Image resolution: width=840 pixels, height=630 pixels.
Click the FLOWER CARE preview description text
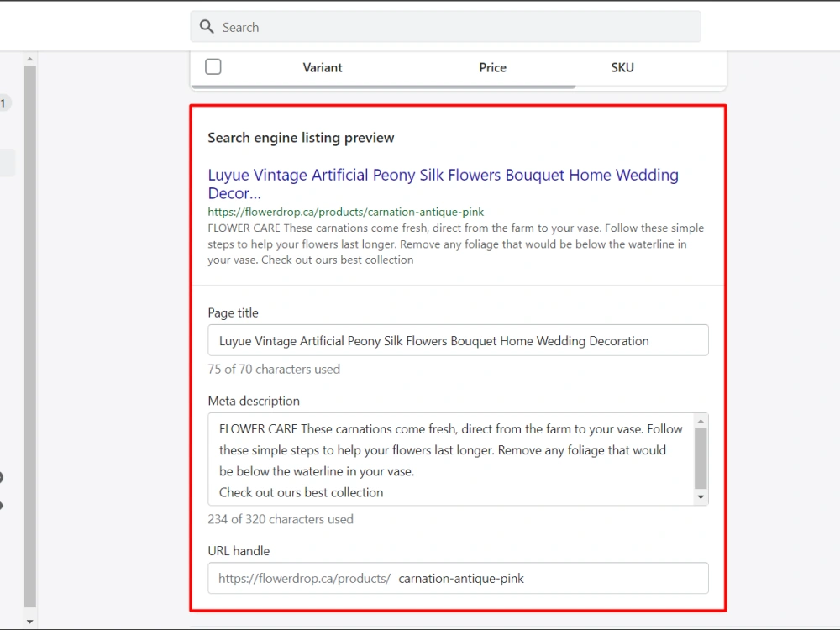[456, 244]
